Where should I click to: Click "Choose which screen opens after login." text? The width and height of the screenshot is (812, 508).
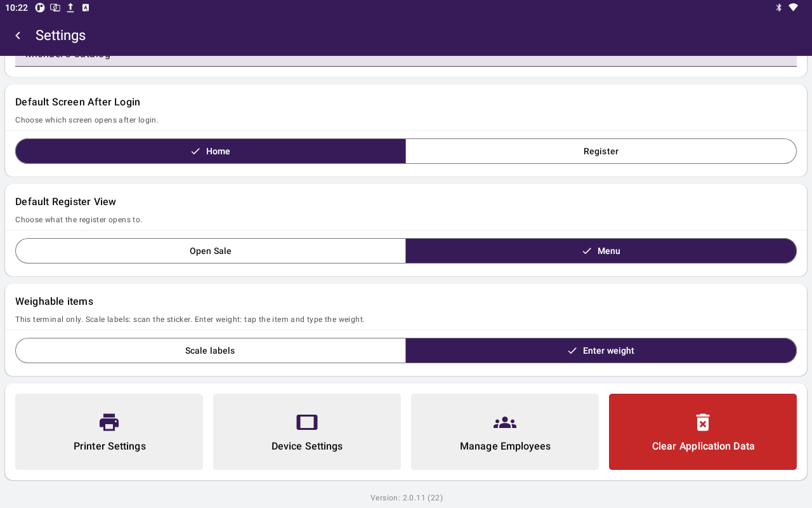[x=87, y=120]
